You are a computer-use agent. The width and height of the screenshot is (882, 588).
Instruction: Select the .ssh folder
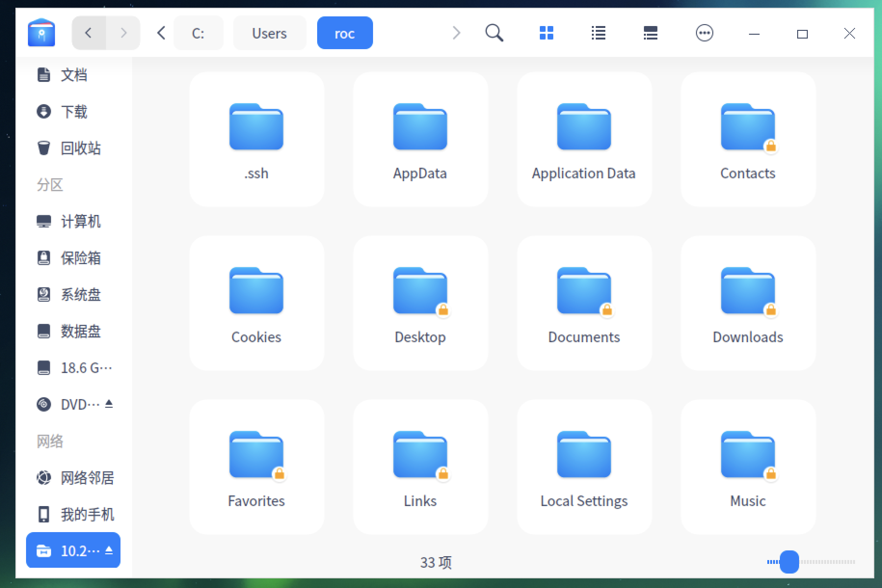(x=256, y=139)
